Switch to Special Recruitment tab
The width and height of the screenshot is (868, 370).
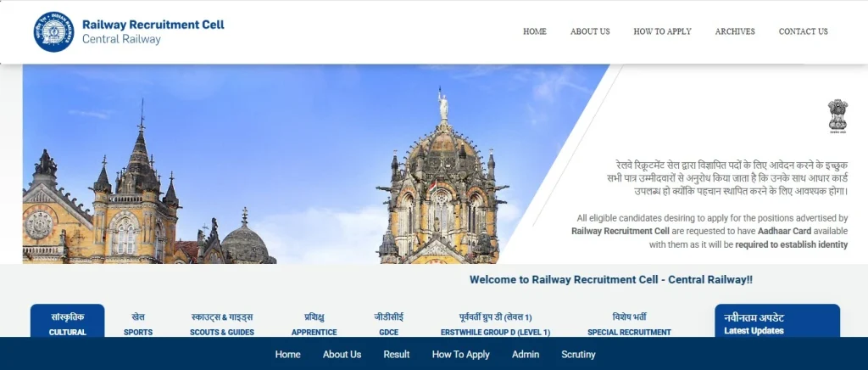click(629, 323)
